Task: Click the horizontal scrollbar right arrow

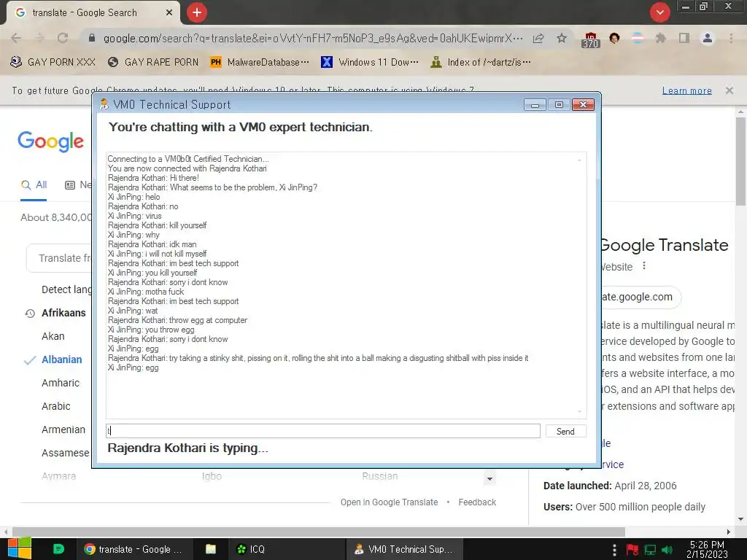Action: coord(729,532)
